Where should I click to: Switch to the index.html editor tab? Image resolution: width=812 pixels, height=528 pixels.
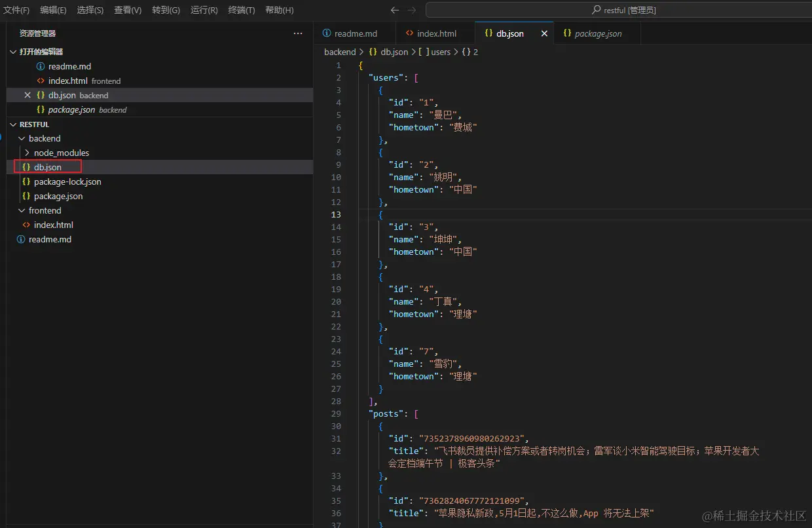(436, 33)
